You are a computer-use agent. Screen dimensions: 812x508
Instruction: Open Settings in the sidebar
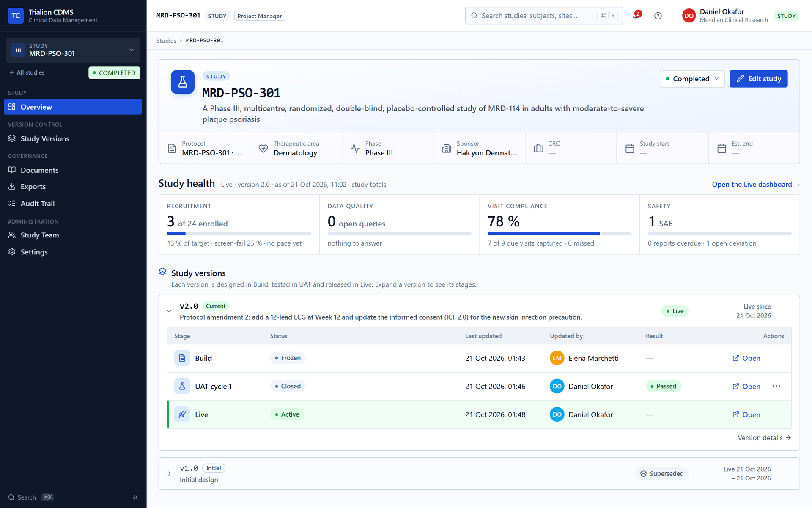(73, 252)
